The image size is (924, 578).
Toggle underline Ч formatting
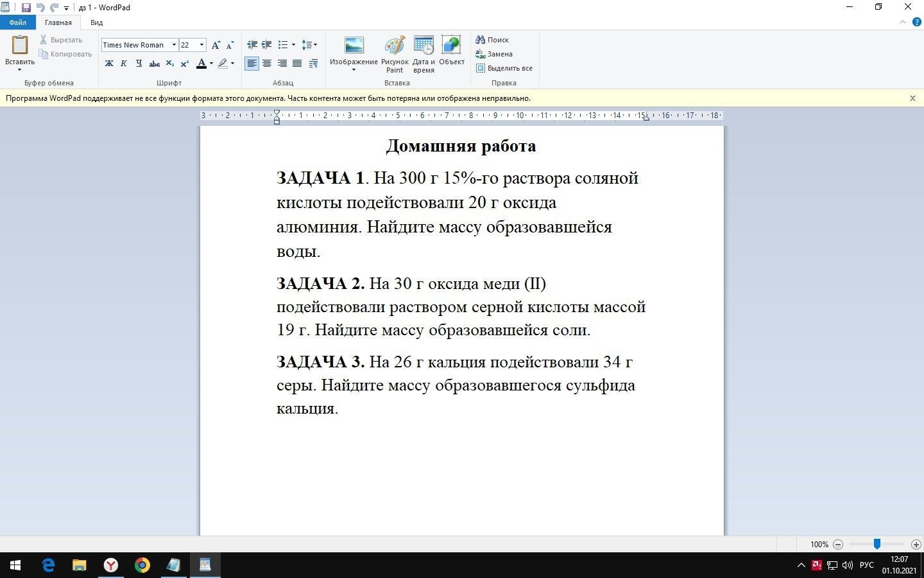point(139,63)
